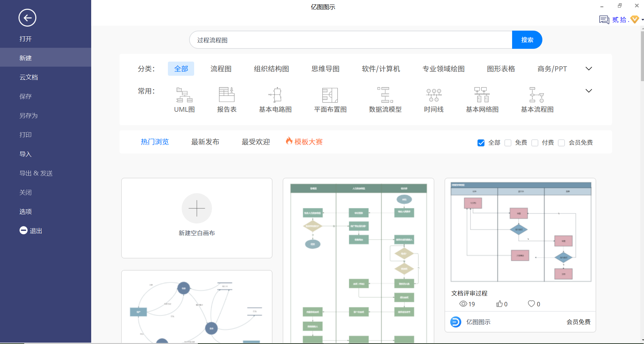
Task: Select the 商务/PPT category
Action: pyautogui.click(x=552, y=69)
